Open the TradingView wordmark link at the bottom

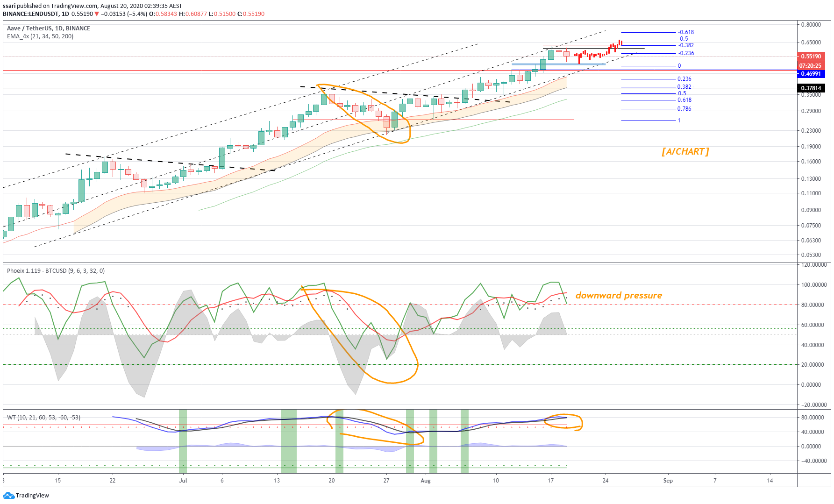click(32, 495)
